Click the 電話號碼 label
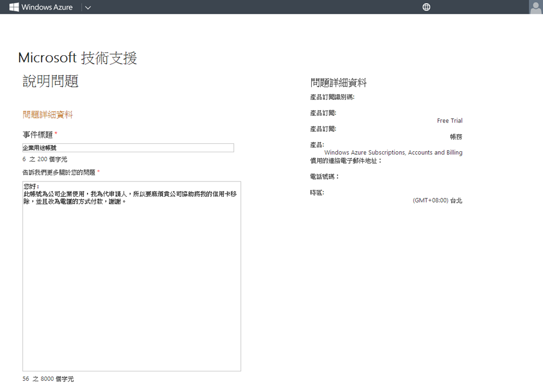 324,177
